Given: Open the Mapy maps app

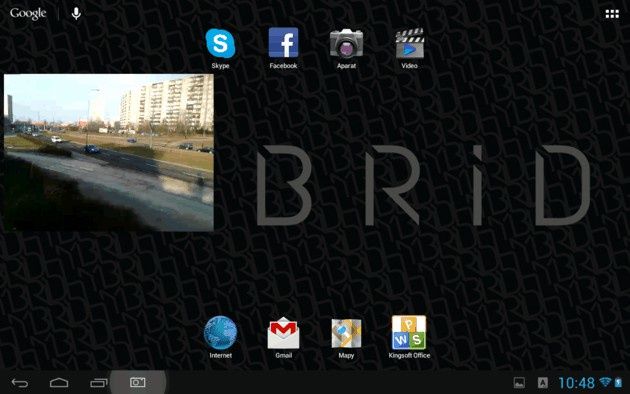Looking at the screenshot, I should point(346,333).
